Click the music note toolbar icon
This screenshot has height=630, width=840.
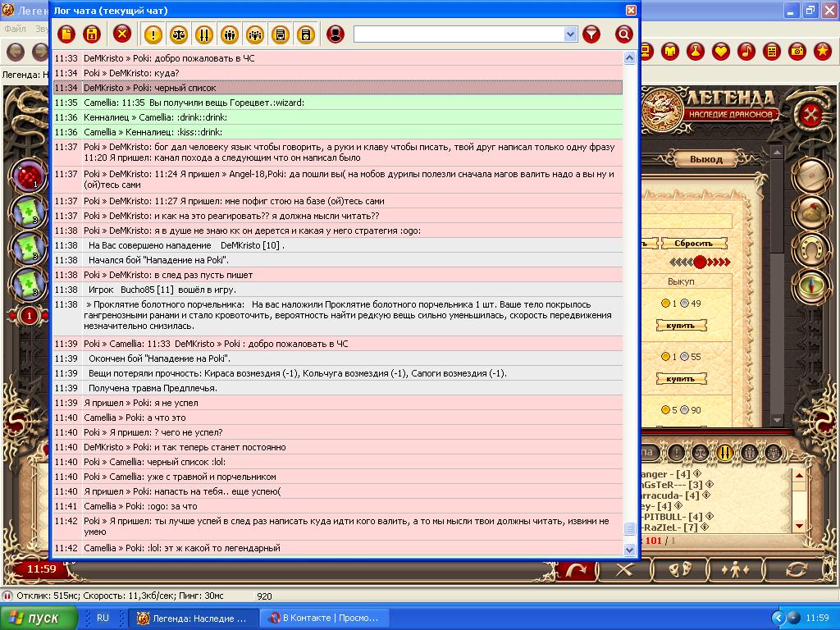pyautogui.click(x=746, y=52)
